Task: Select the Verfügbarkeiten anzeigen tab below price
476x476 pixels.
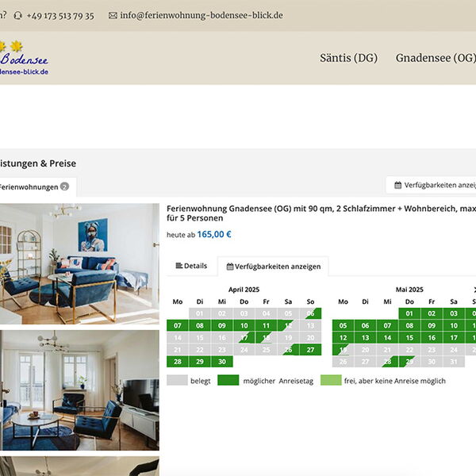Action: coord(273,267)
